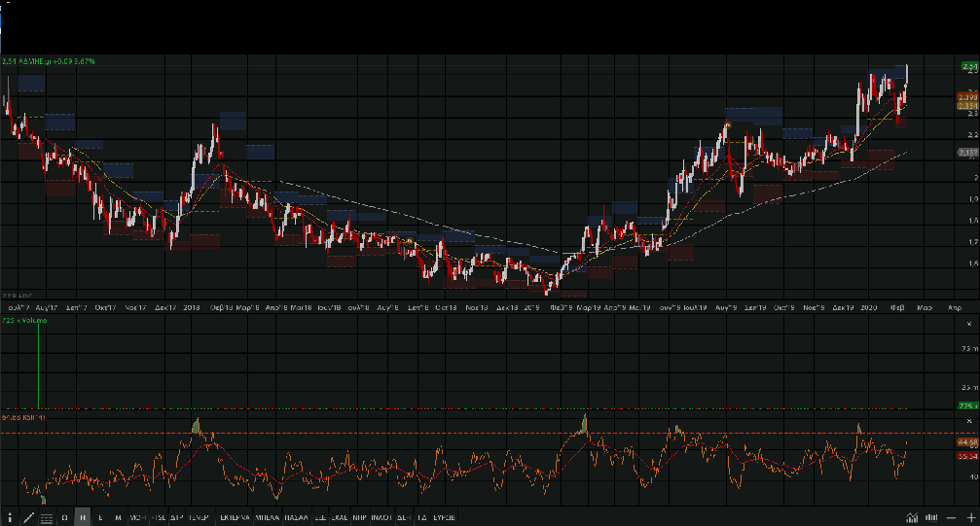This screenshot has height=526, width=980.
Task: Close the RSI indicator panel
Action: (967, 421)
